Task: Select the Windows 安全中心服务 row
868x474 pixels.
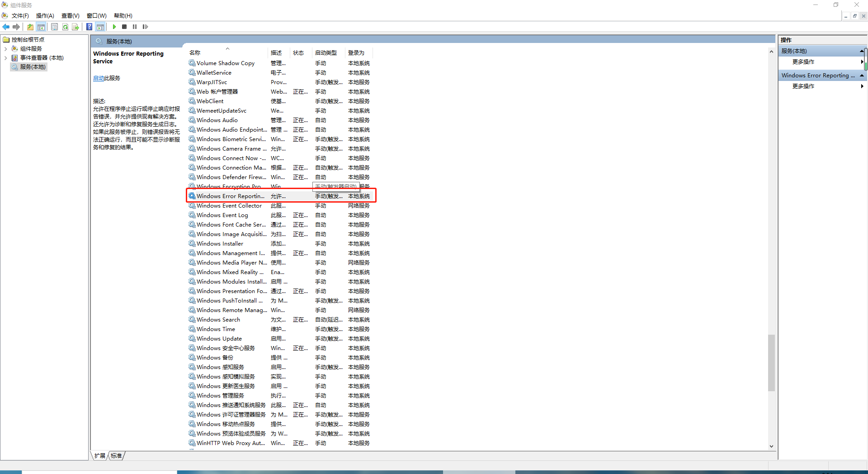Action: (280, 348)
